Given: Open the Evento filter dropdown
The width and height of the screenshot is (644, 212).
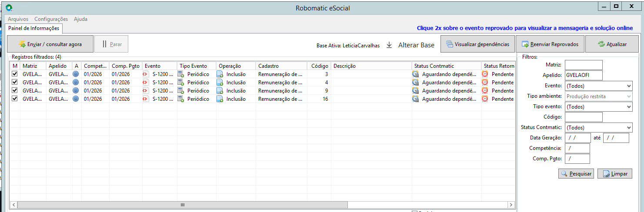Looking at the screenshot, I should click(598, 86).
